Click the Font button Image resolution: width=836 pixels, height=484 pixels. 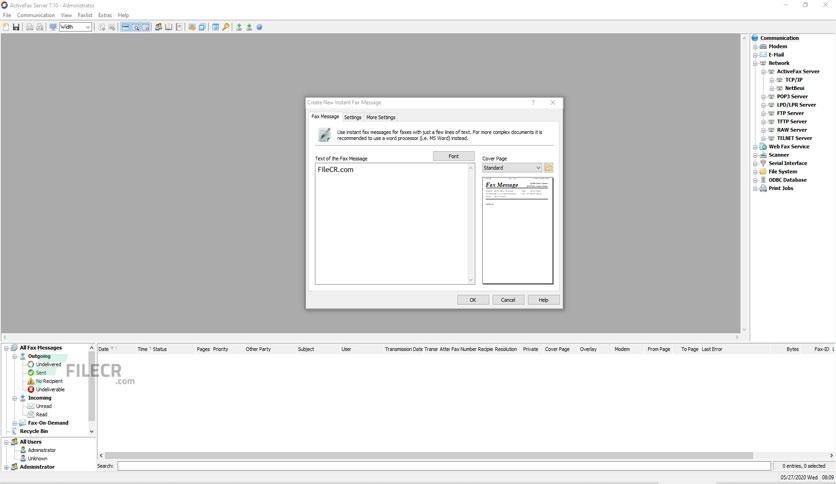(454, 156)
